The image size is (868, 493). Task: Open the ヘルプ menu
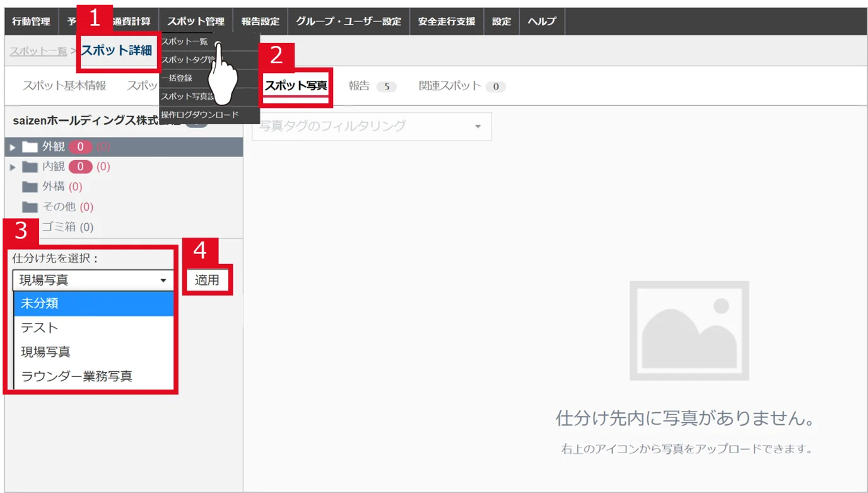(x=542, y=21)
